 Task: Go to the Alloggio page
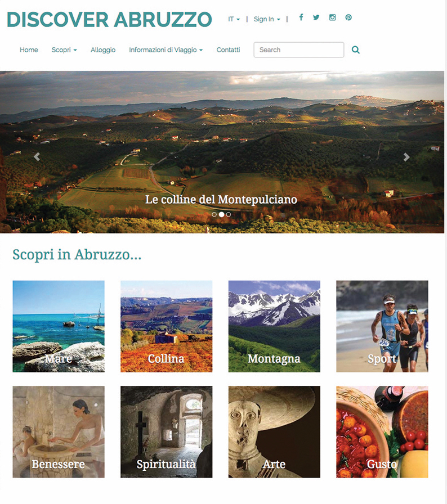(x=103, y=50)
